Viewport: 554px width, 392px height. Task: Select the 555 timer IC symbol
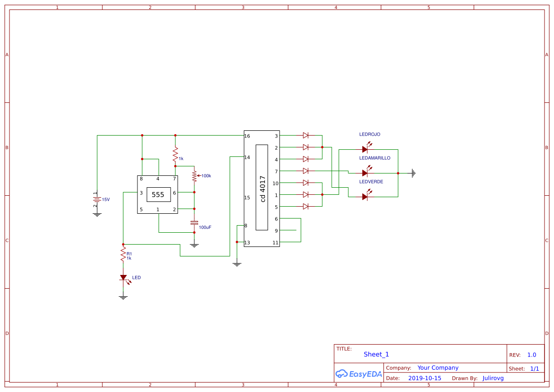click(157, 194)
